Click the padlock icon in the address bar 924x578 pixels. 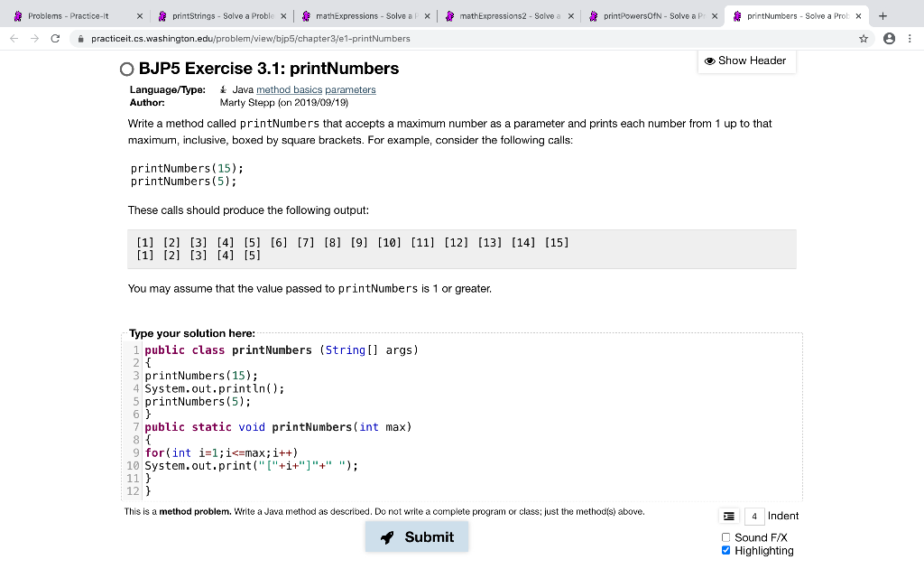coord(81,38)
